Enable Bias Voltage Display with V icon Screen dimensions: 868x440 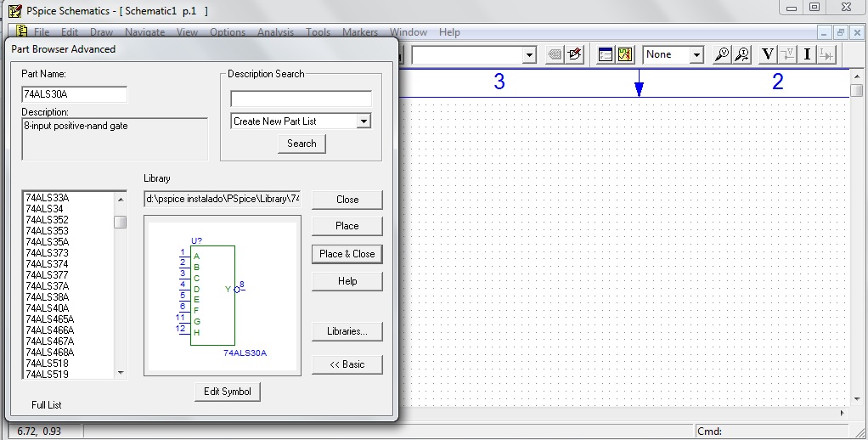pos(767,54)
